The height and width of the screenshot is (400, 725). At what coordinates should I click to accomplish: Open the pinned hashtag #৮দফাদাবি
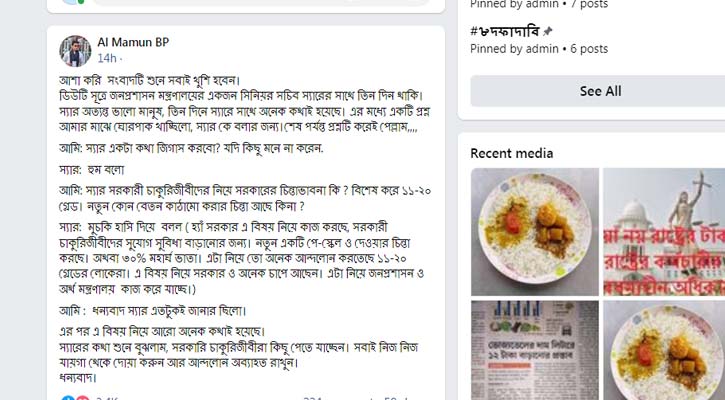504,31
